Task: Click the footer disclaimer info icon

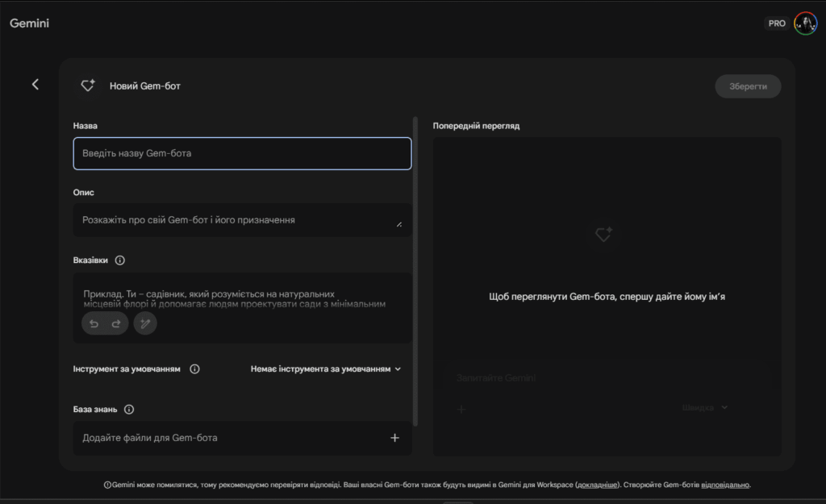Action: 107,485
